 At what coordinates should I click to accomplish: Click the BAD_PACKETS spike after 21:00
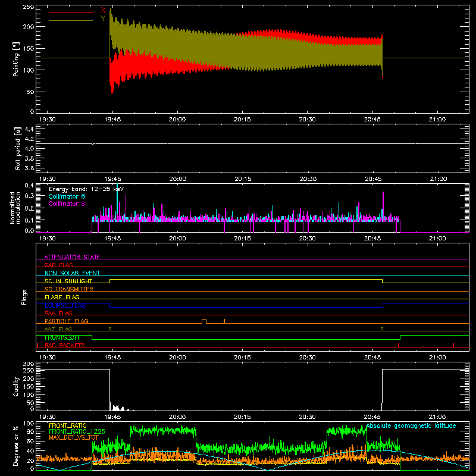(x=453, y=345)
